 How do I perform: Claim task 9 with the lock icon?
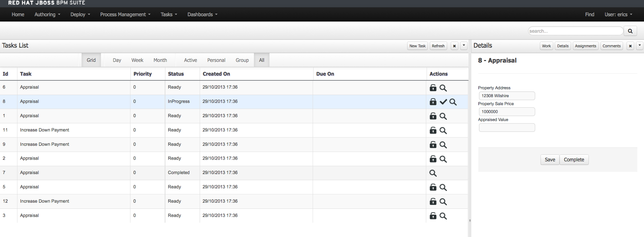point(433,145)
